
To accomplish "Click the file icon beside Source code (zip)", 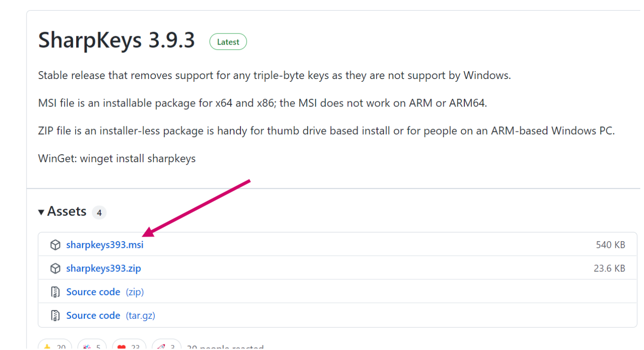I will [55, 292].
